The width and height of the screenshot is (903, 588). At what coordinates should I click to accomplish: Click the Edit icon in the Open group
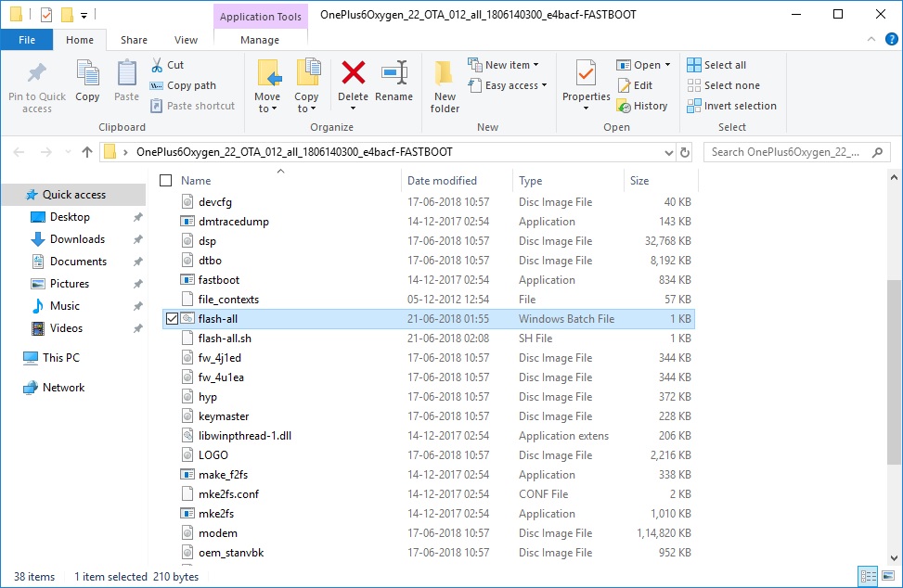pos(624,85)
